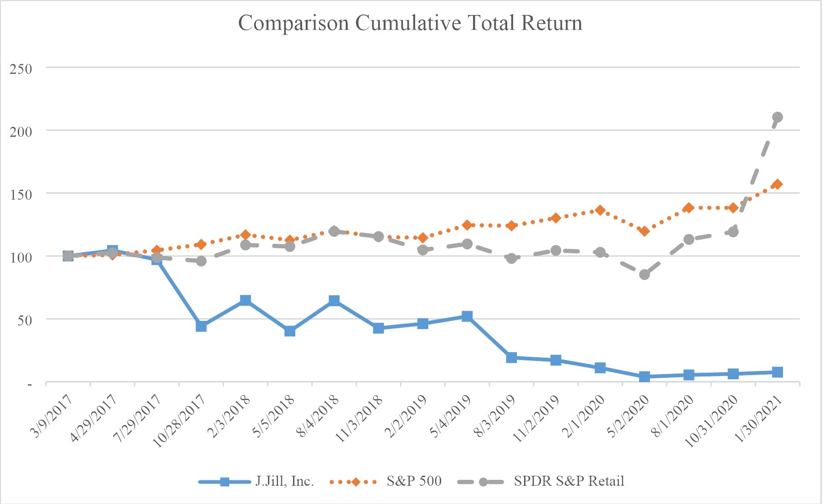Screen dimensions: 823x504
Task: Select the J.Jill square marker at 5/2/2020
Action: point(644,377)
